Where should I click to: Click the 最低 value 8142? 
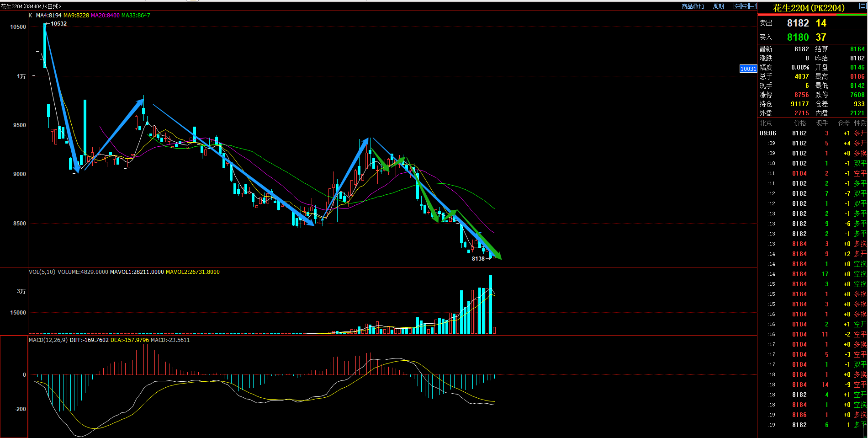[857, 85]
